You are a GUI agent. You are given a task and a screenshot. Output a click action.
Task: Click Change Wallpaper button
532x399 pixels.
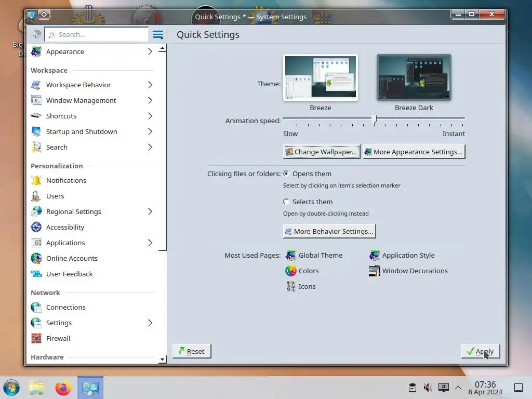tap(322, 152)
